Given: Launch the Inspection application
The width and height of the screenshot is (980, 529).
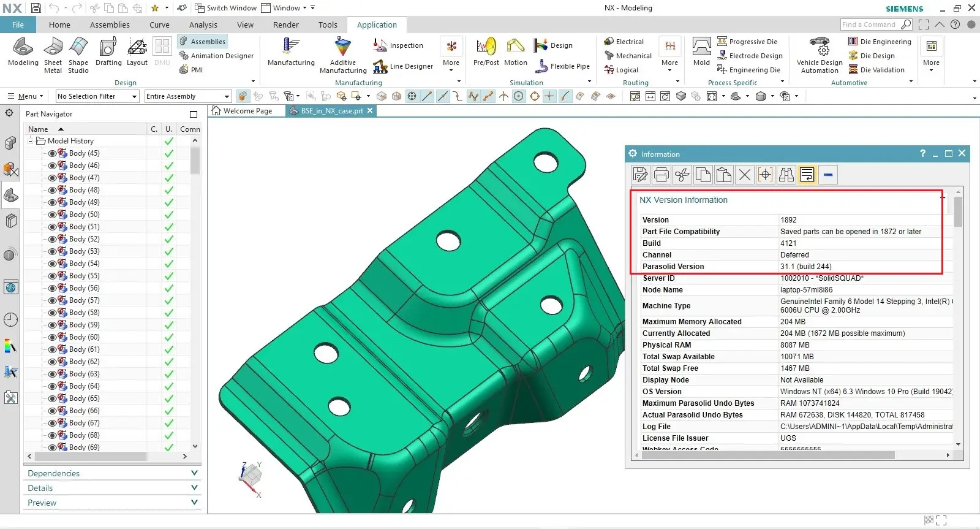Looking at the screenshot, I should point(399,45).
